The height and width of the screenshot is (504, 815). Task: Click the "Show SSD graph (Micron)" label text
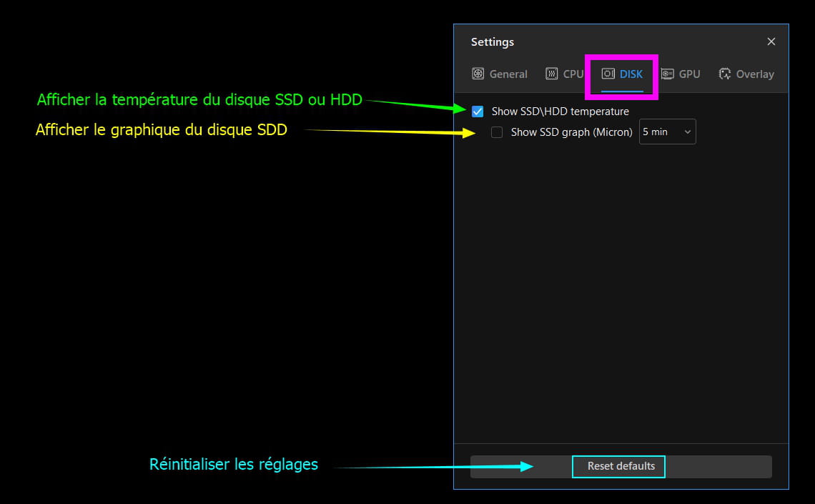571,132
